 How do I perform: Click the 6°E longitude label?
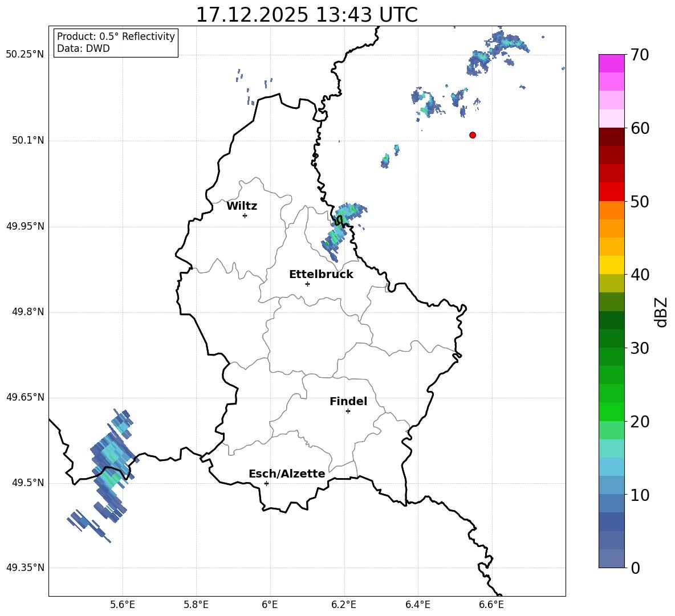(x=270, y=605)
